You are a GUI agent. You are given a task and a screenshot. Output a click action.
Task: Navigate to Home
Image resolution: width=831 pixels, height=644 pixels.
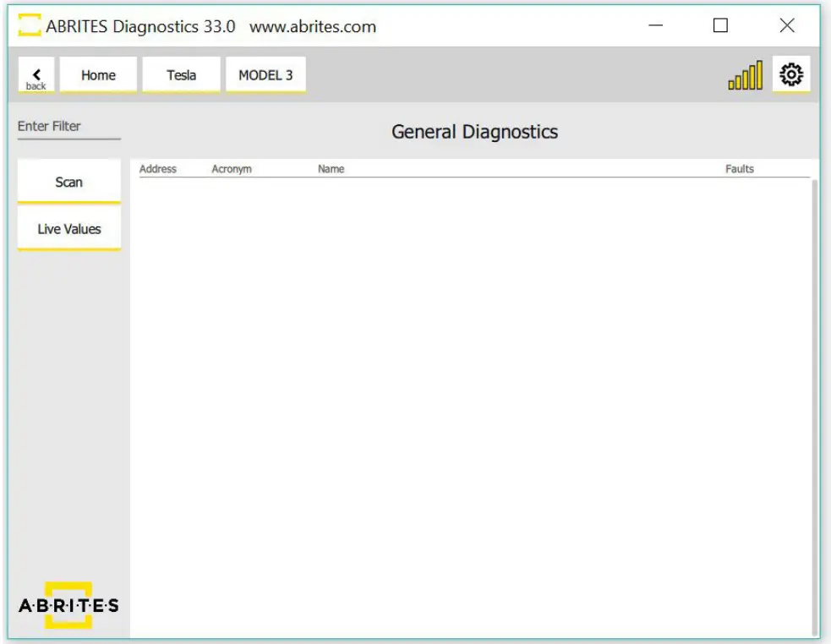pos(97,74)
